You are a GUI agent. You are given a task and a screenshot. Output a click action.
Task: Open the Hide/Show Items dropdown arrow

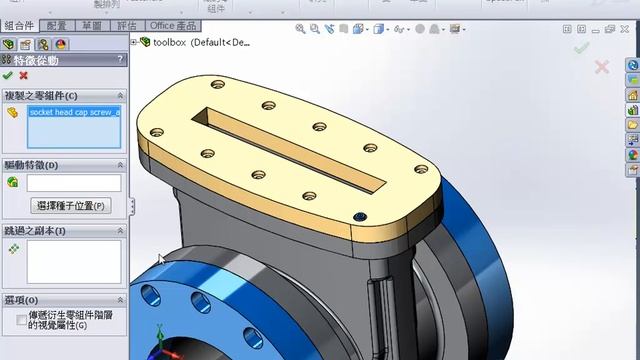coord(409,30)
